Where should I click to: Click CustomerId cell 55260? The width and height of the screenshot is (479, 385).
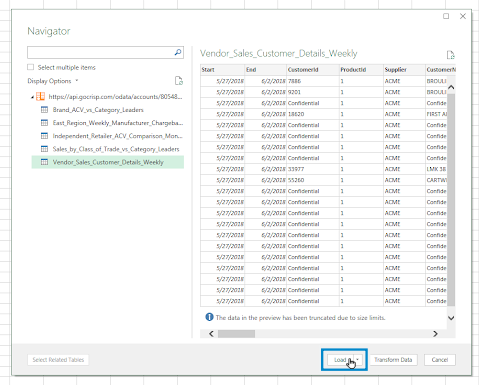pyautogui.click(x=313, y=180)
